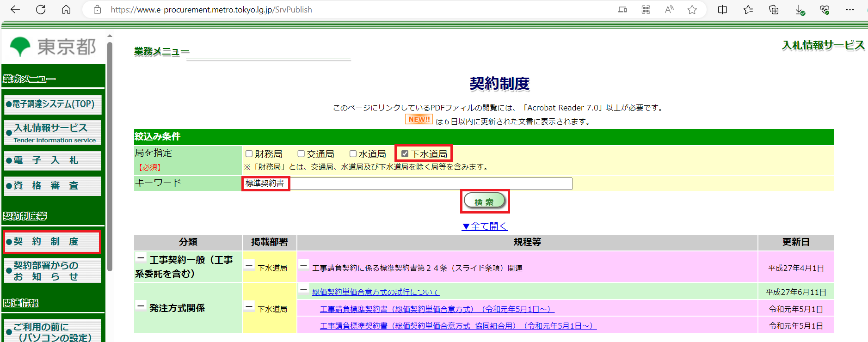Activate read aloud icon in address bar
Viewport: 868px width, 342px height.
[x=669, y=10]
